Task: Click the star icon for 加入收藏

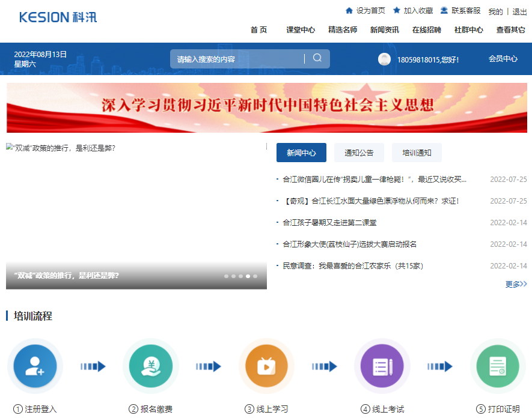Action: tap(396, 10)
